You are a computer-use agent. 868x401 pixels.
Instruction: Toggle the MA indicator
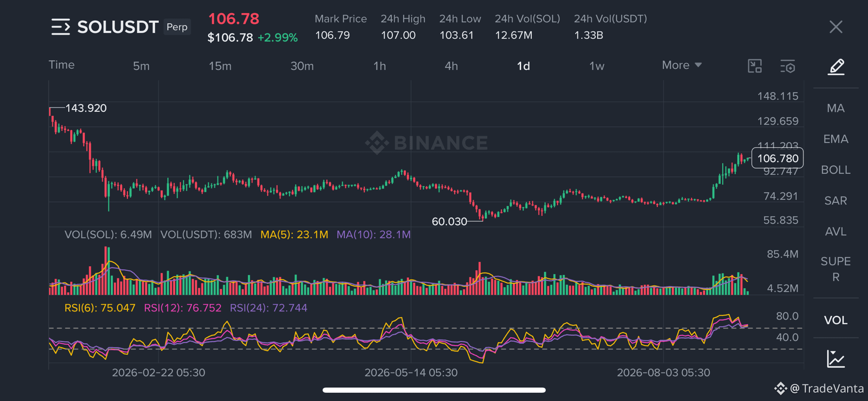(x=836, y=108)
